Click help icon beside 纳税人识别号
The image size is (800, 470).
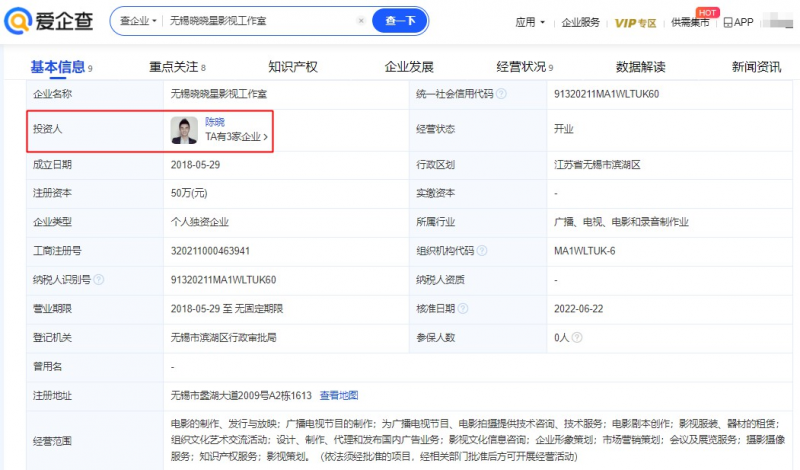(x=98, y=280)
